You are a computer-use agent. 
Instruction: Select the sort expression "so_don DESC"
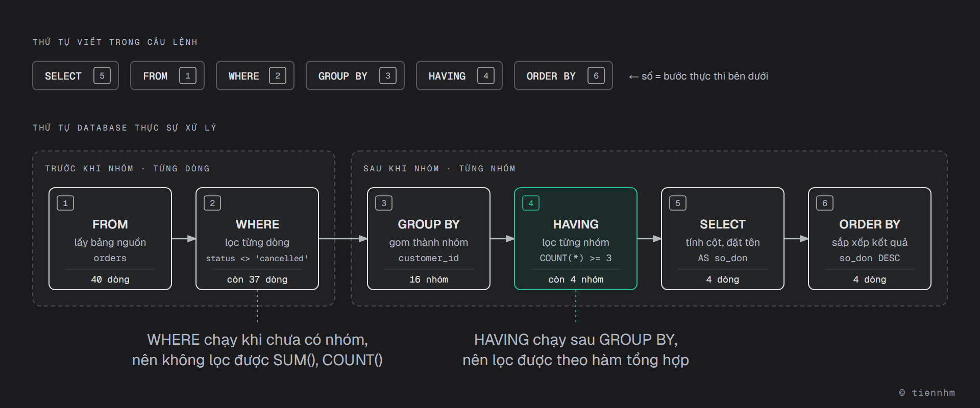tap(870, 258)
